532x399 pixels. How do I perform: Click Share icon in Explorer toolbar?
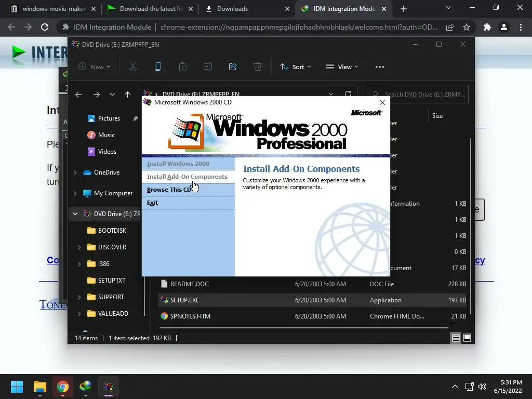coord(233,67)
